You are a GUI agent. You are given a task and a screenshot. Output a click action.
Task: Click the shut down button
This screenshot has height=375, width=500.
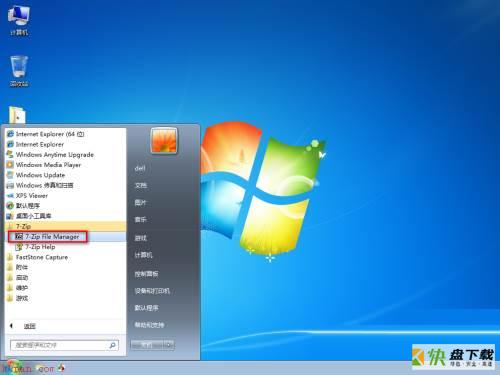click(x=148, y=345)
